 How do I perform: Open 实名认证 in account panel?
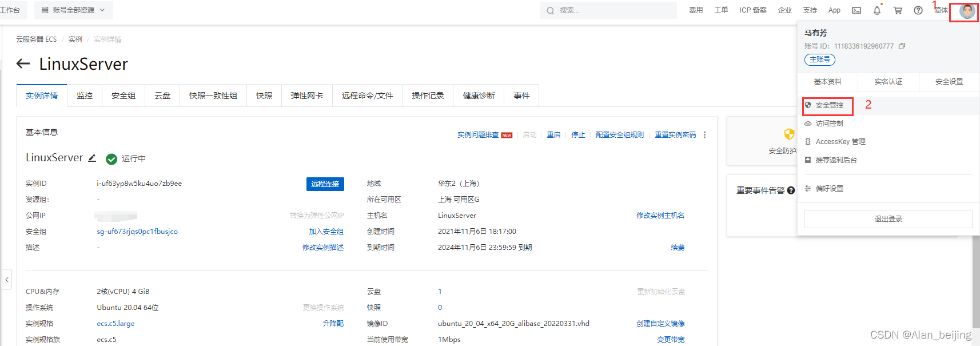coord(889,82)
